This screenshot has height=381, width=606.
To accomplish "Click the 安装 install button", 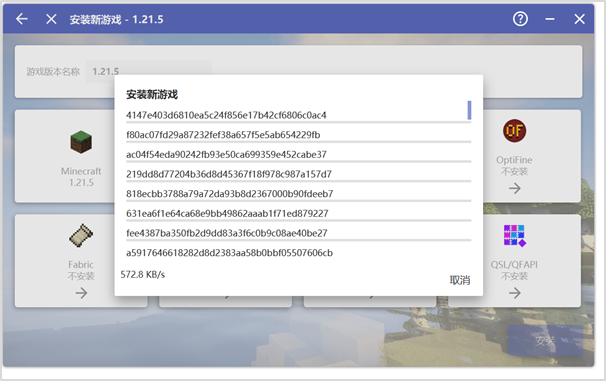I will (x=545, y=340).
